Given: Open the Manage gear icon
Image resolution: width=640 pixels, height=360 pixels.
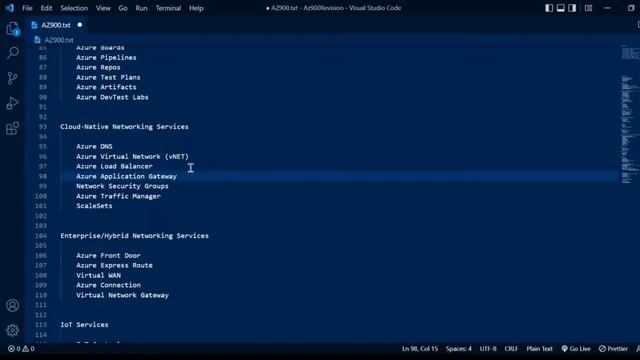Looking at the screenshot, I should (x=13, y=330).
